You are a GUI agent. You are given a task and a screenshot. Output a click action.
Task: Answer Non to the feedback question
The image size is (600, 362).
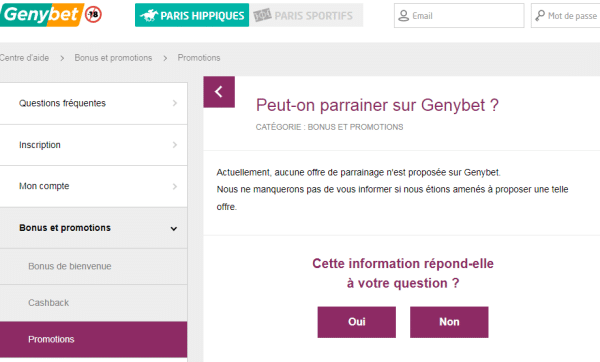click(x=449, y=322)
